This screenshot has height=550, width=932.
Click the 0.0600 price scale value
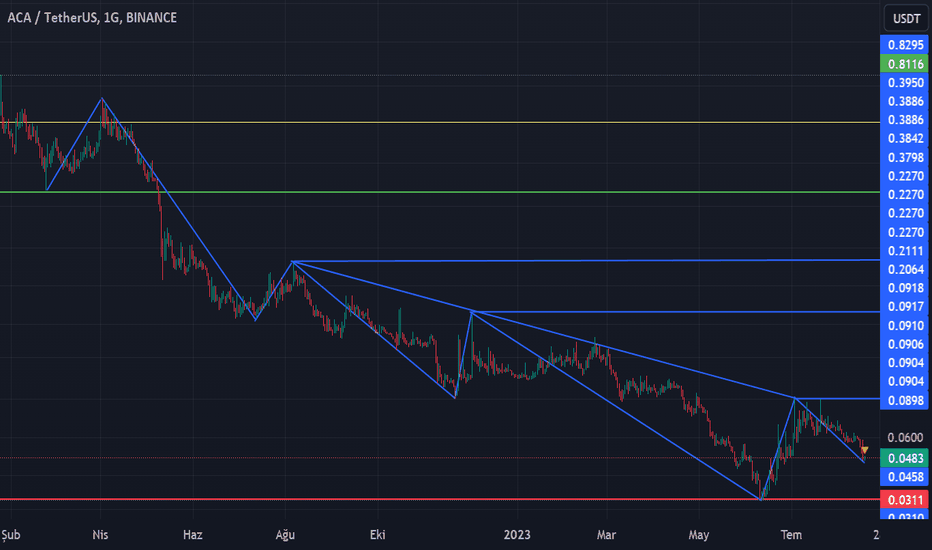tap(906, 438)
